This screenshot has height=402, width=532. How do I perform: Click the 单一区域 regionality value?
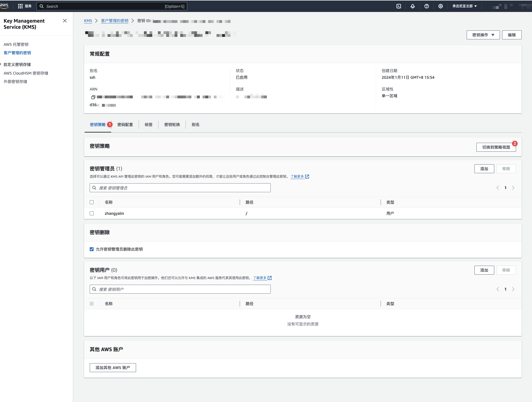coord(389,96)
